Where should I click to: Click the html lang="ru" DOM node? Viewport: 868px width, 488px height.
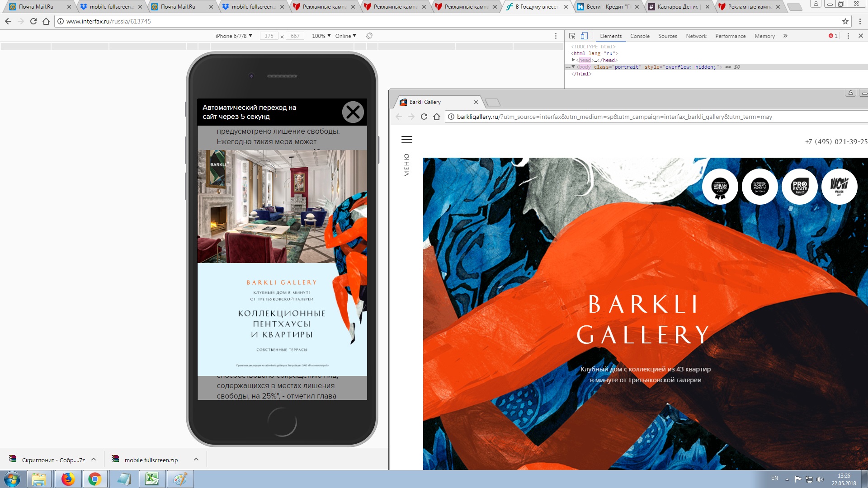[x=594, y=53]
